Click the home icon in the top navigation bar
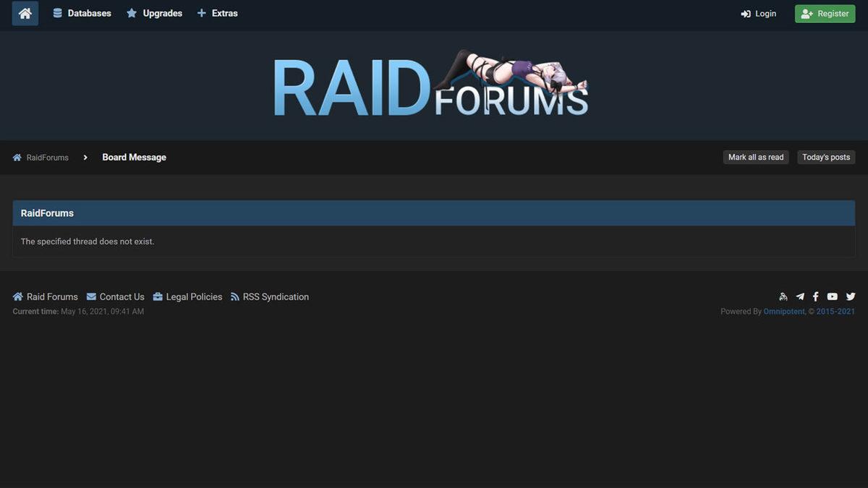868x488 pixels. tap(25, 12)
